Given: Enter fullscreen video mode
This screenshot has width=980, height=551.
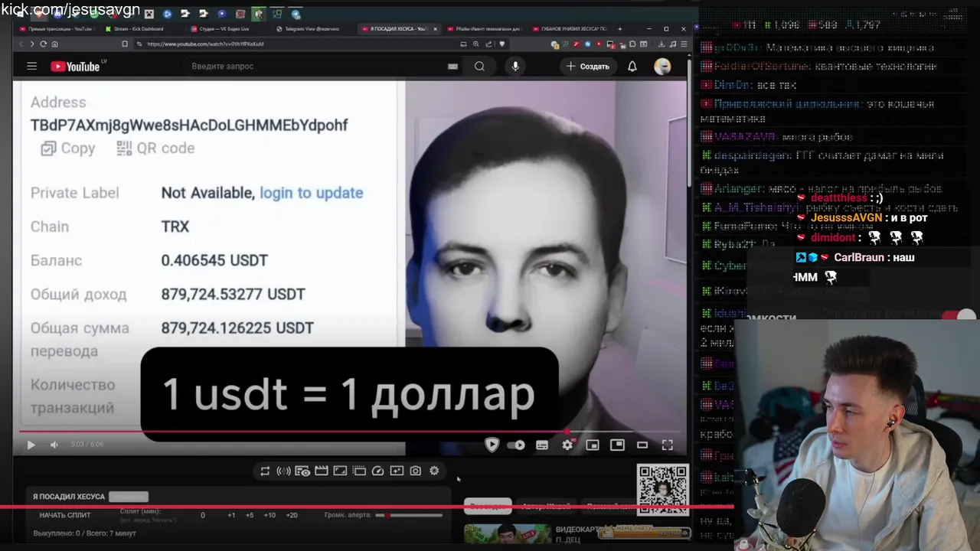Looking at the screenshot, I should coord(667,445).
